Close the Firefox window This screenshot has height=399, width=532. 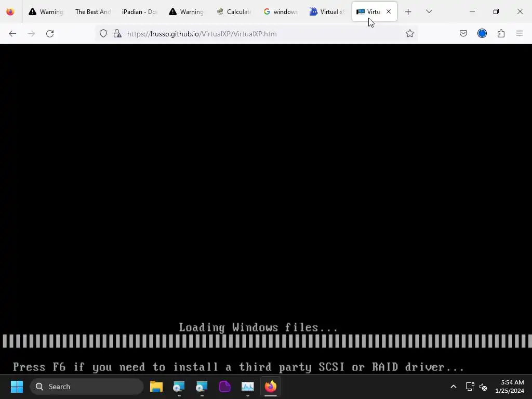click(x=520, y=11)
